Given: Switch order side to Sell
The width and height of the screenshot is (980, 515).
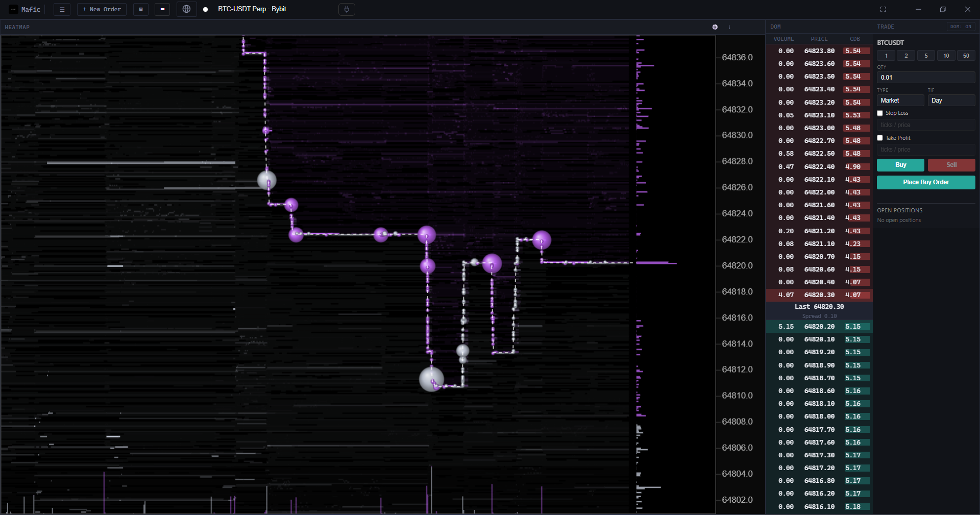Looking at the screenshot, I should tap(951, 165).
